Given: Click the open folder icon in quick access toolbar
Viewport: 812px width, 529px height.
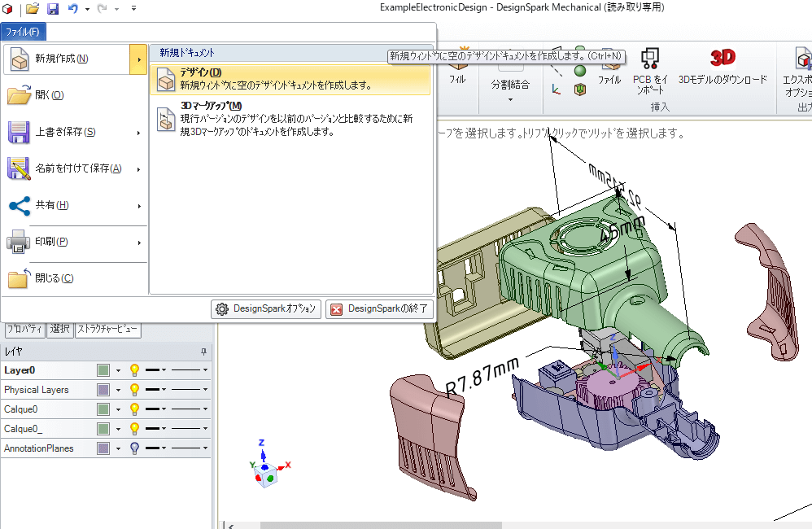Looking at the screenshot, I should click(x=32, y=8).
